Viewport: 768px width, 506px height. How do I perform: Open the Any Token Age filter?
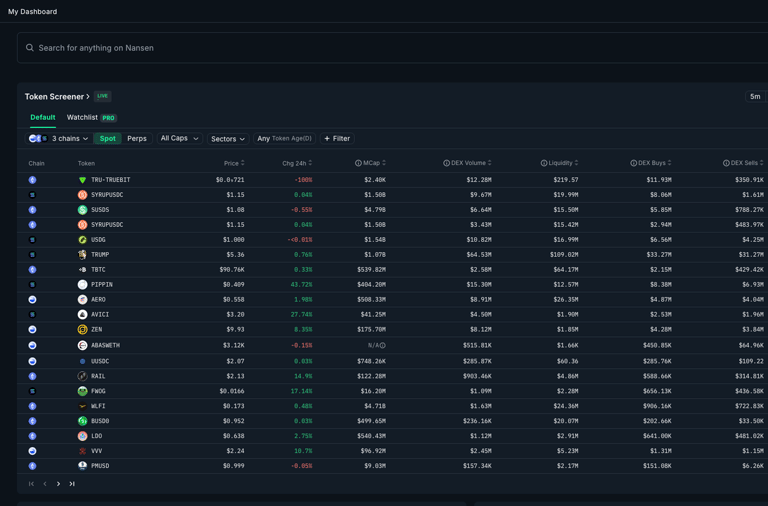click(x=285, y=139)
